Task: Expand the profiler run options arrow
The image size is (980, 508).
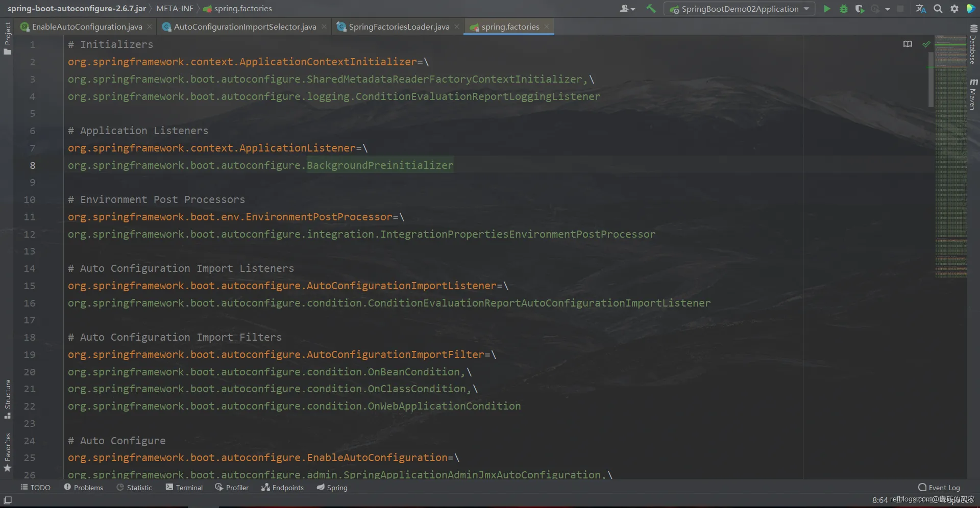Action: click(x=887, y=9)
